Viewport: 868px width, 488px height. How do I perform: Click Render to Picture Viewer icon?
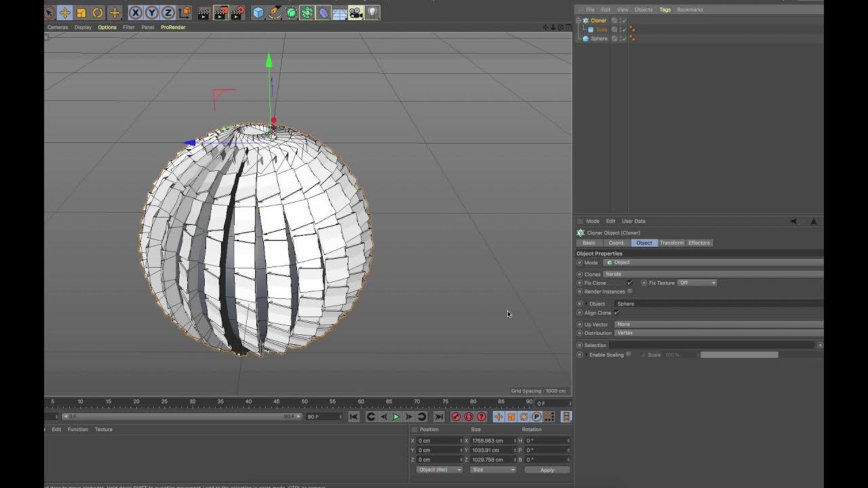point(221,12)
